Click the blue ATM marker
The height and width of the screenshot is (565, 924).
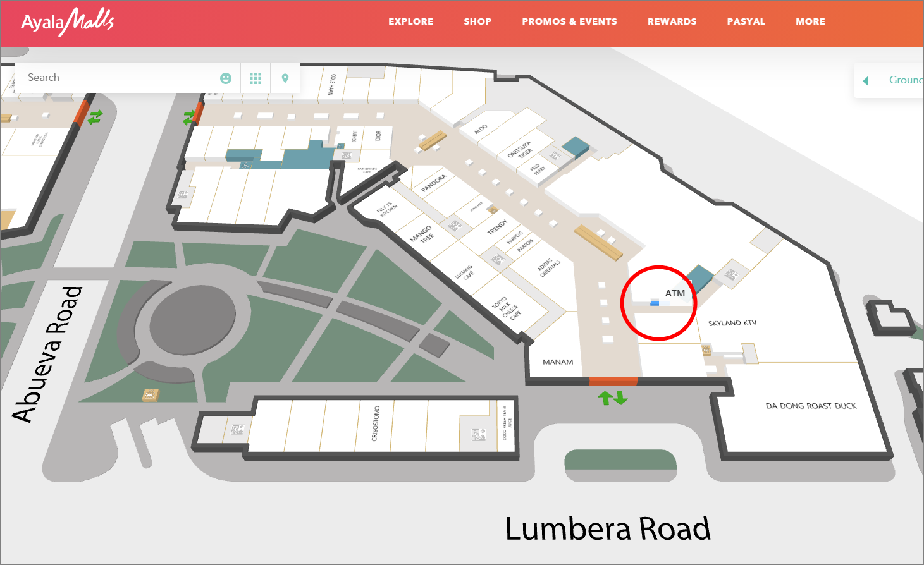point(655,303)
